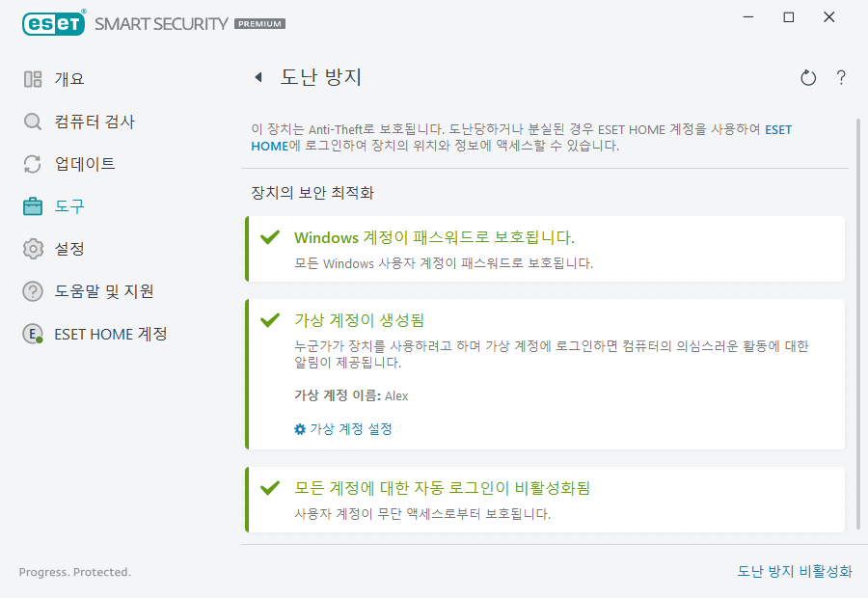Select the ESET HOME 계정 sidebar icon
Viewport: 868px width, 598px height.
click(x=32, y=334)
